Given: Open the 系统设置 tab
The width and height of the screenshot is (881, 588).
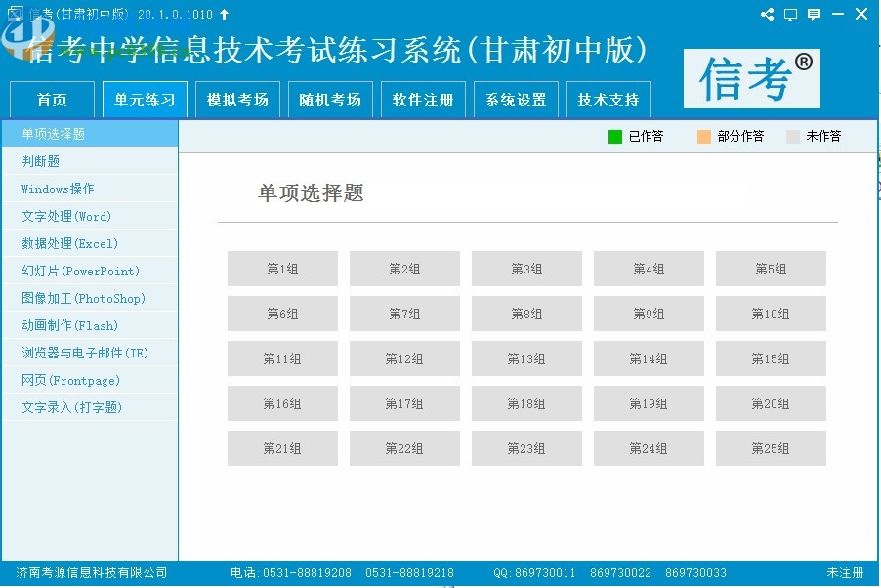Looking at the screenshot, I should (x=516, y=99).
